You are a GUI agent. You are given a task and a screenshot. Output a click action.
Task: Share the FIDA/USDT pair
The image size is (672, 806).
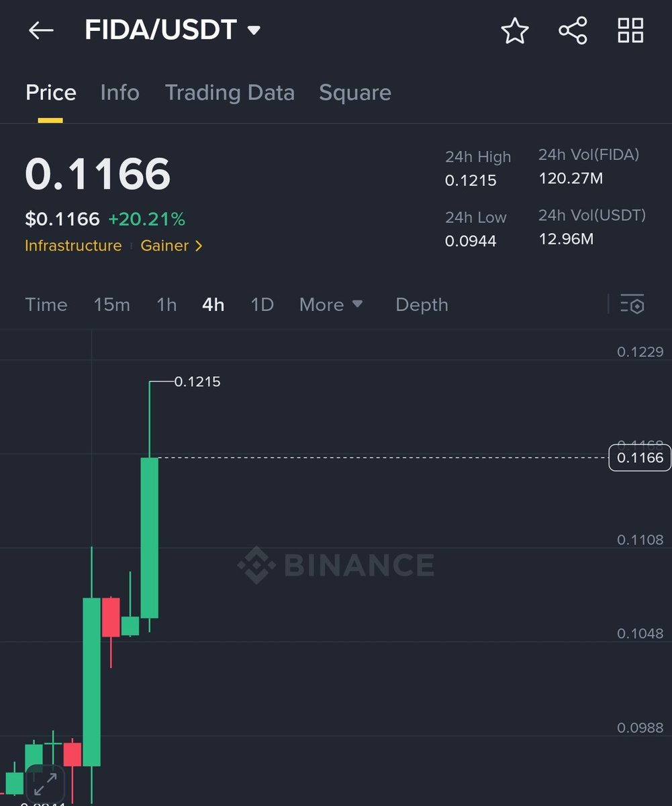(x=573, y=31)
